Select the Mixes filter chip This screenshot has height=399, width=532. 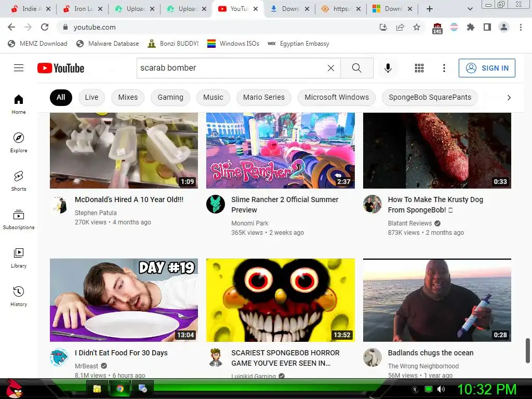tap(128, 97)
